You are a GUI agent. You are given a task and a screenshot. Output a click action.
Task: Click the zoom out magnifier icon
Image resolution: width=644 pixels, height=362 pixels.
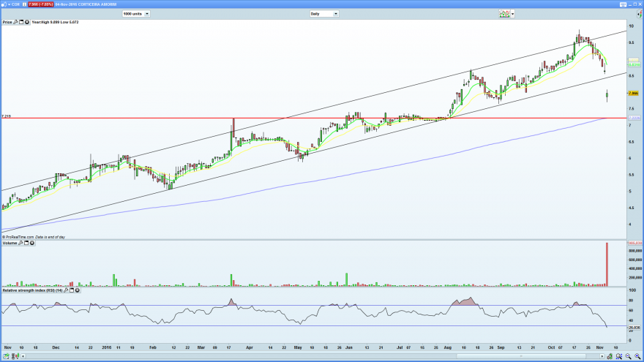click(629, 356)
